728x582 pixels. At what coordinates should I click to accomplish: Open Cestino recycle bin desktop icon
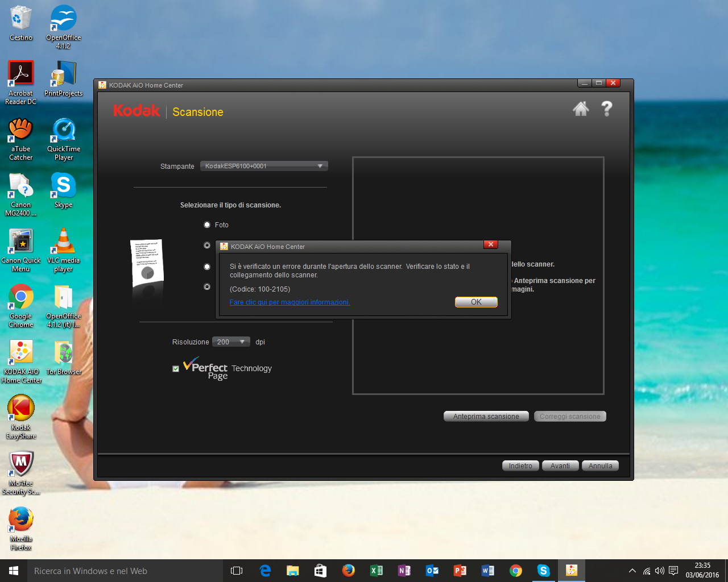21,23
